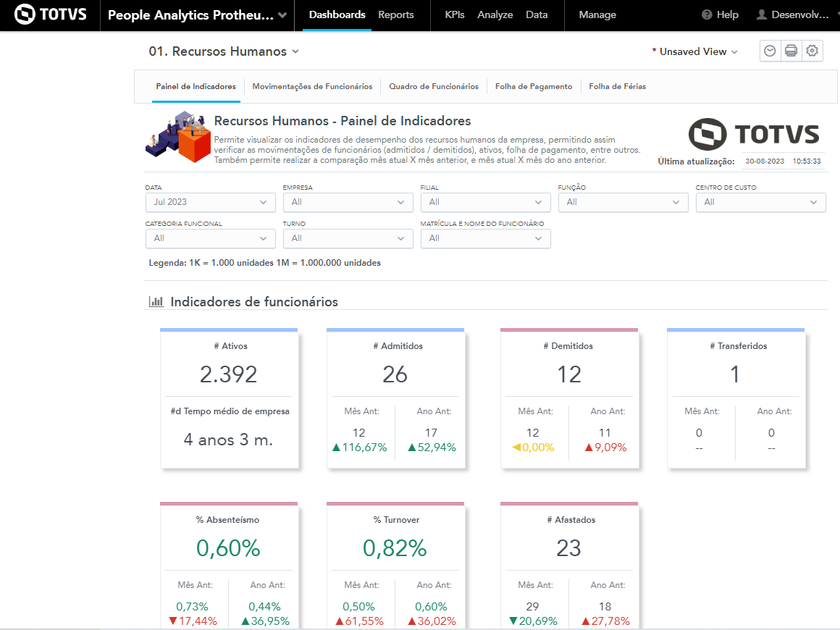Expand the 01. Recursos Humanos dashboard selector
Viewport: 840px width, 630px height.
224,51
